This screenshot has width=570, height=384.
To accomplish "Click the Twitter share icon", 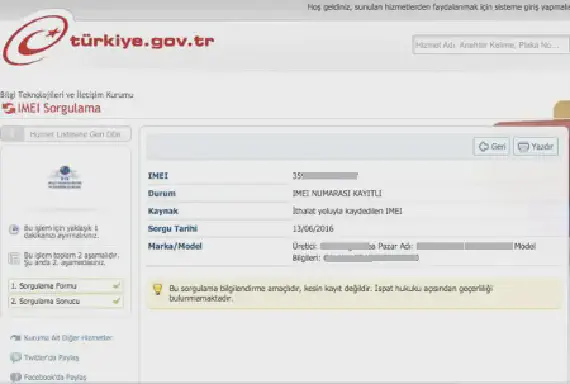I will (16, 358).
